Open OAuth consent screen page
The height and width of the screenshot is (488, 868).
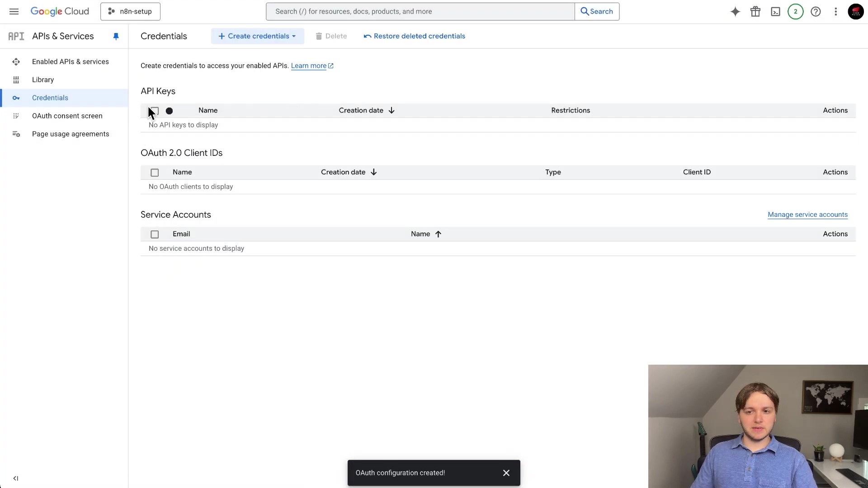click(67, 116)
